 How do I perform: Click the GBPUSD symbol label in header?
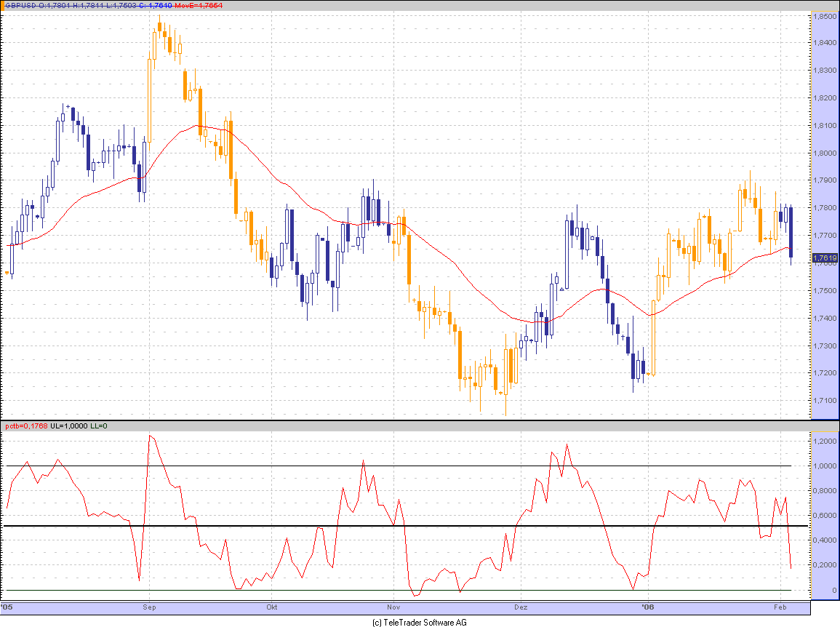(x=22, y=6)
